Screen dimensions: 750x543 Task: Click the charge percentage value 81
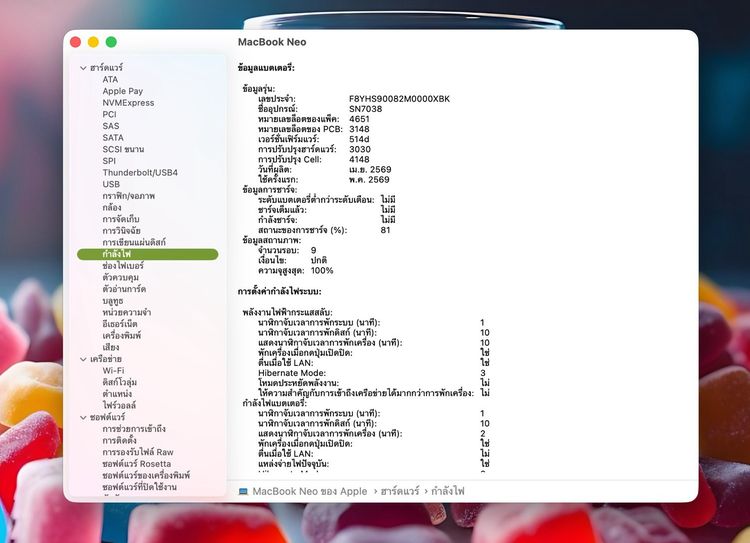click(386, 230)
